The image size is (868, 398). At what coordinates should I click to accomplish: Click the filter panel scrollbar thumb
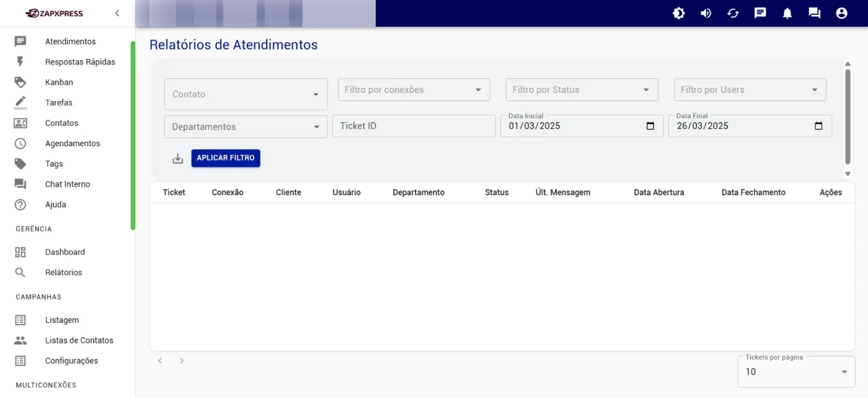(x=848, y=117)
